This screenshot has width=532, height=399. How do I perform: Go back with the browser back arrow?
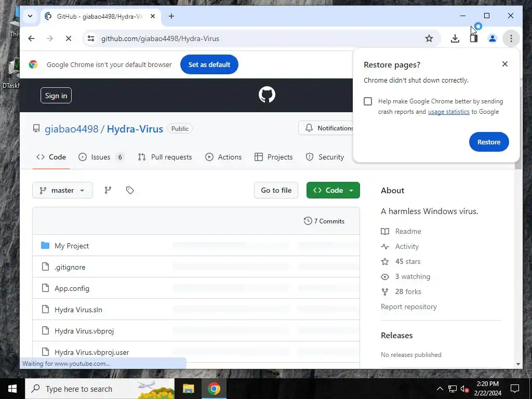coord(31,38)
